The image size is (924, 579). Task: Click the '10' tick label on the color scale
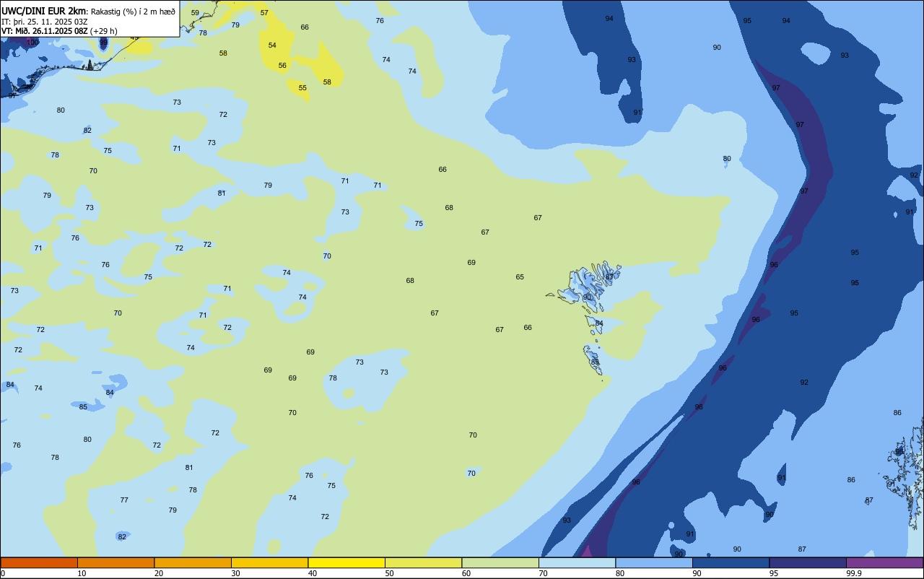tap(82, 573)
